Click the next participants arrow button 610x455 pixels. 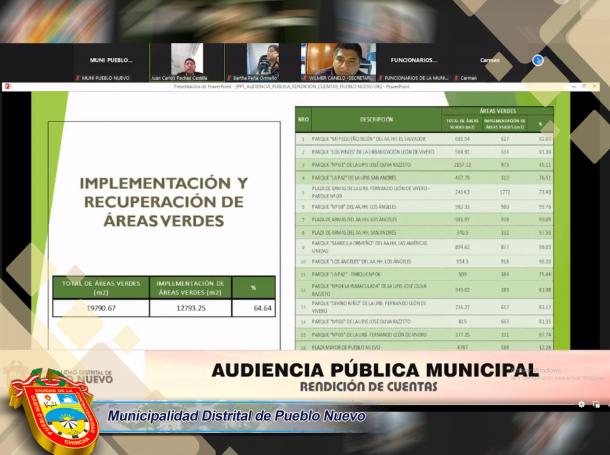point(538,60)
